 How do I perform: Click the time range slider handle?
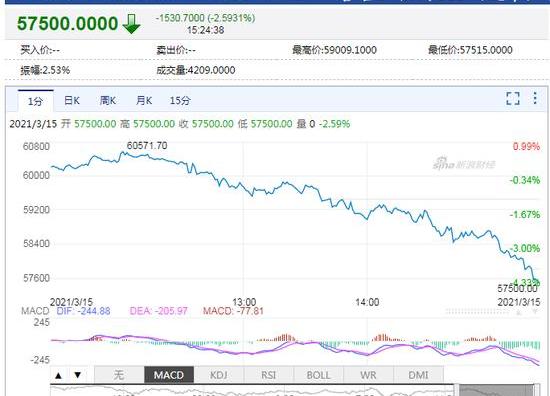(x=456, y=390)
